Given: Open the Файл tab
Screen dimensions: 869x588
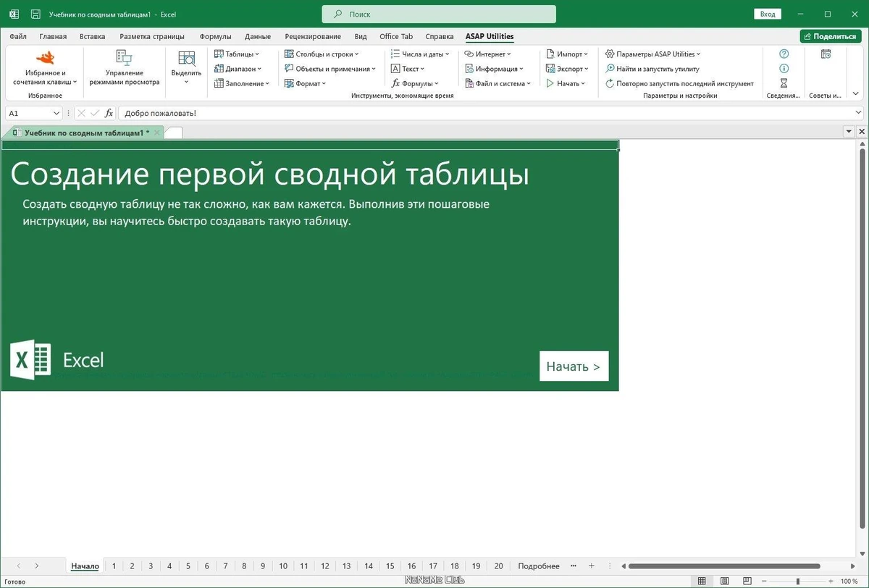Looking at the screenshot, I should 18,36.
